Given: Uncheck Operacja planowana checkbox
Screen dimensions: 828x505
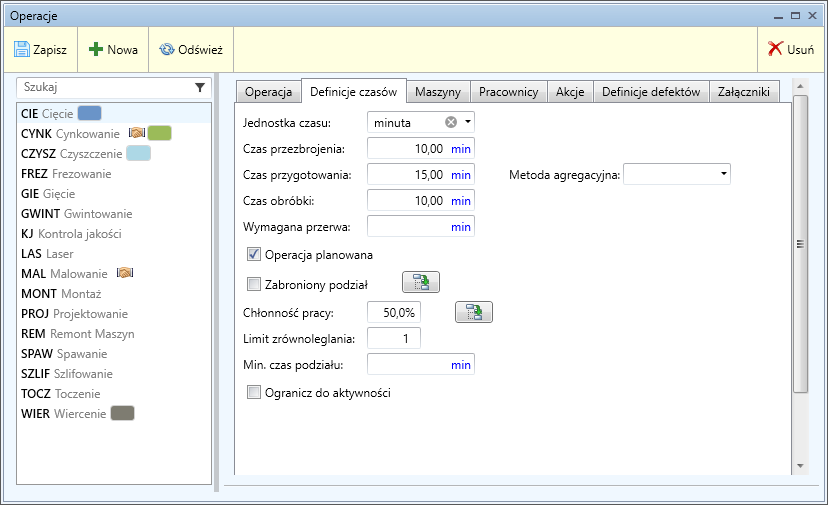Looking at the screenshot, I should pos(254,255).
